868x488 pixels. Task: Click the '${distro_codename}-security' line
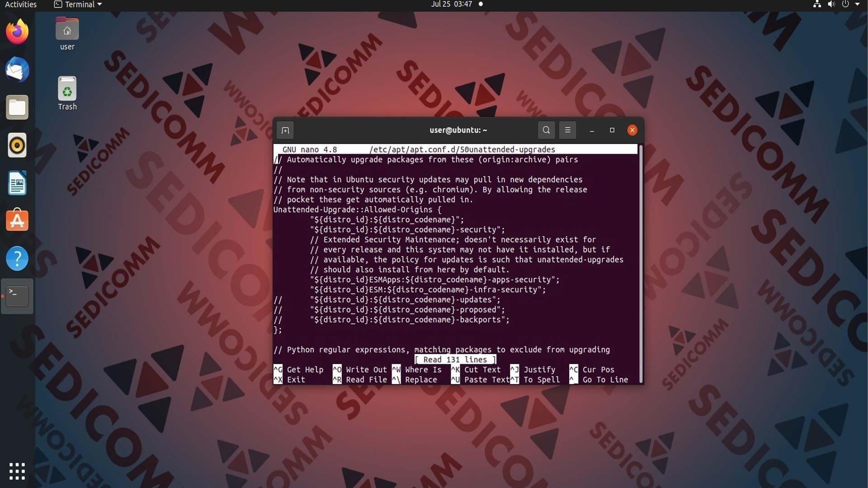pyautogui.click(x=407, y=230)
